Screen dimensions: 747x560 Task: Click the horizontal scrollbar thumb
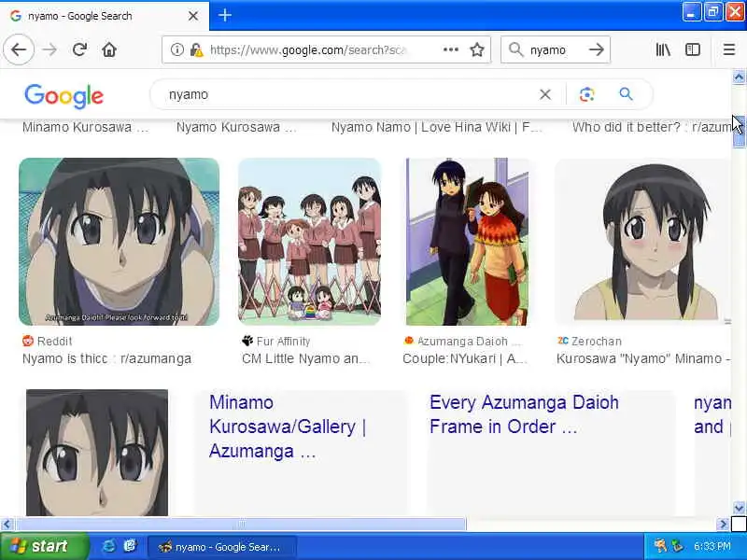pyautogui.click(x=241, y=525)
